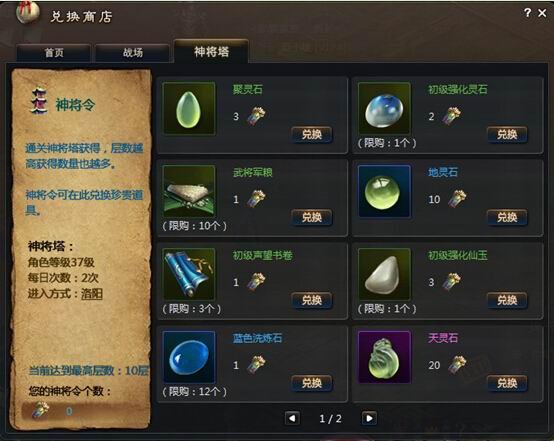Click the 武将军粮 rice item icon
554x441 pixels.
189,191
